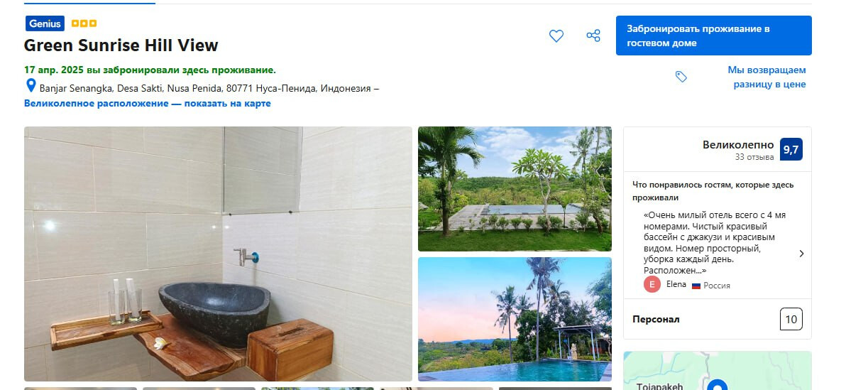Click the three-star rating icons
The width and height of the screenshot is (868, 390).
coord(84,23)
